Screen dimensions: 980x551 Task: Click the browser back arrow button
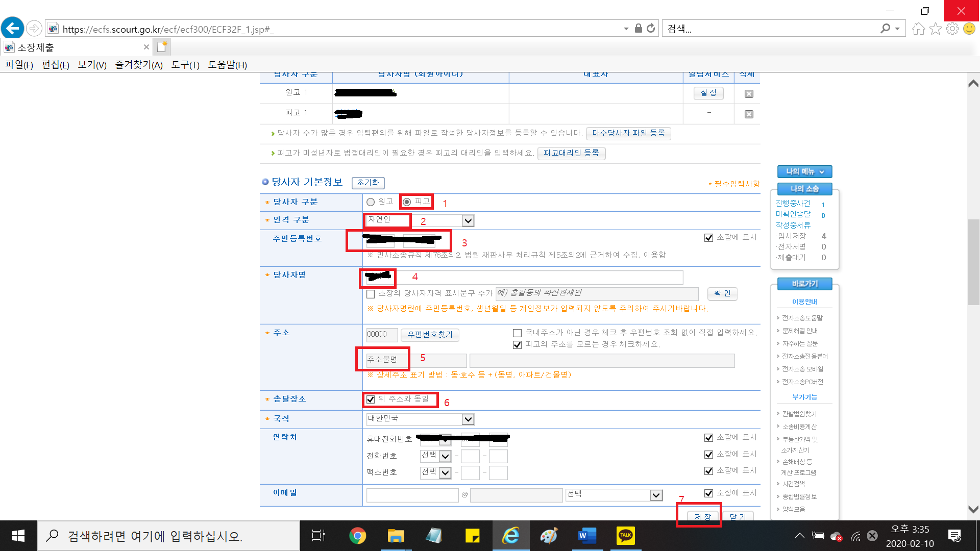(13, 28)
